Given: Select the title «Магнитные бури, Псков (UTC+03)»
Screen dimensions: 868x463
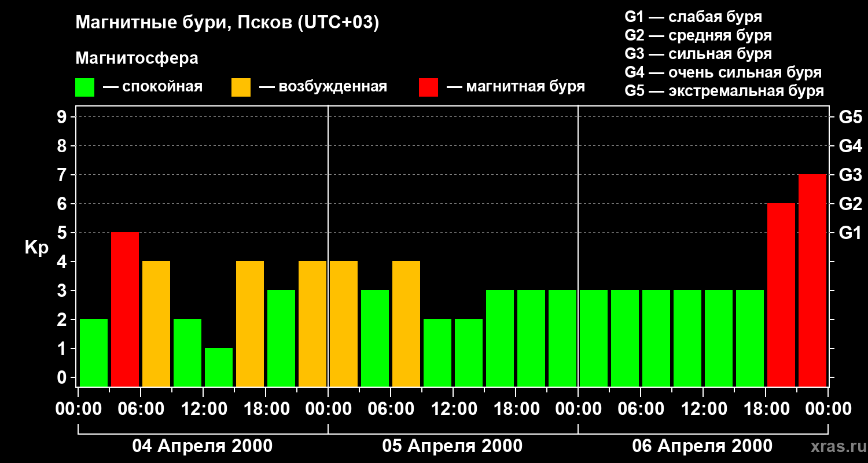Looking at the screenshot, I should pyautogui.click(x=227, y=23).
